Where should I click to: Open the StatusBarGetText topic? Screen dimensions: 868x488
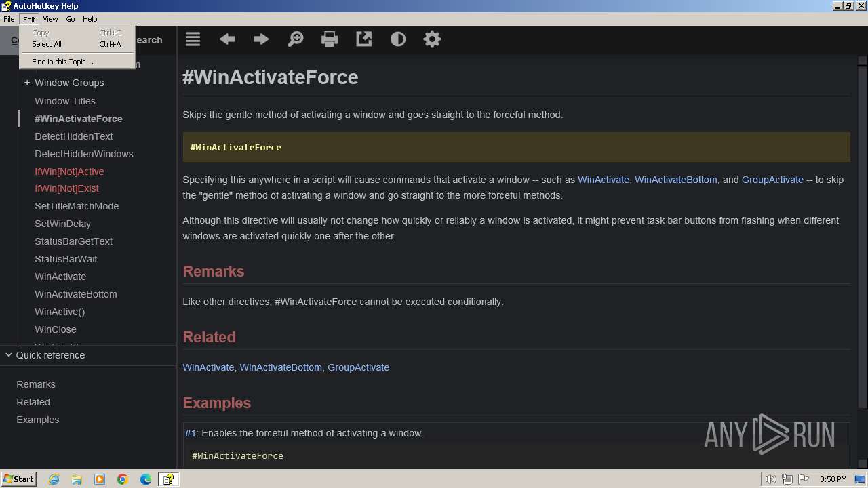[73, 241]
